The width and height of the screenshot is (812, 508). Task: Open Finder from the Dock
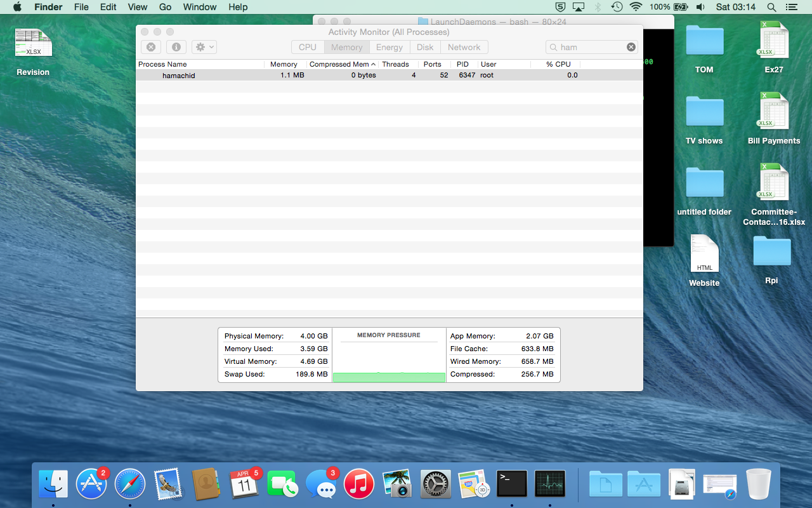click(x=53, y=484)
